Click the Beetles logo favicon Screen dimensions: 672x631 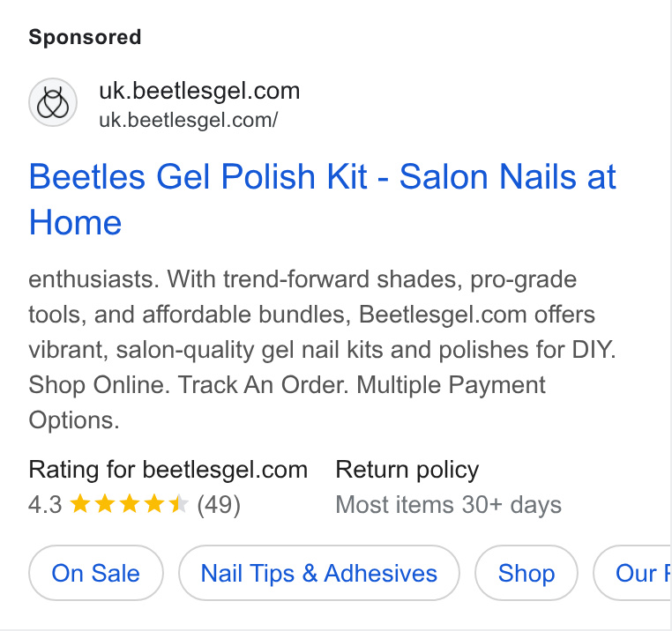point(53,102)
